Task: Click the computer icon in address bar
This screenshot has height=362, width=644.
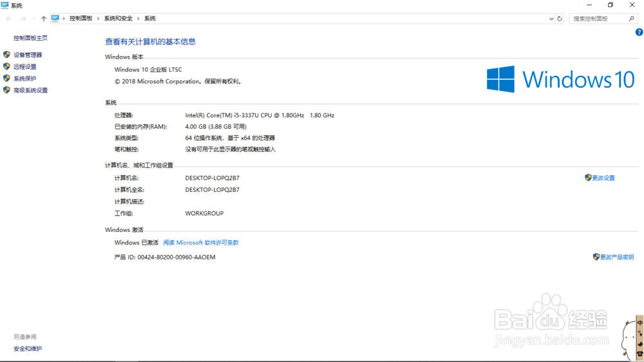Action: pyautogui.click(x=55, y=18)
